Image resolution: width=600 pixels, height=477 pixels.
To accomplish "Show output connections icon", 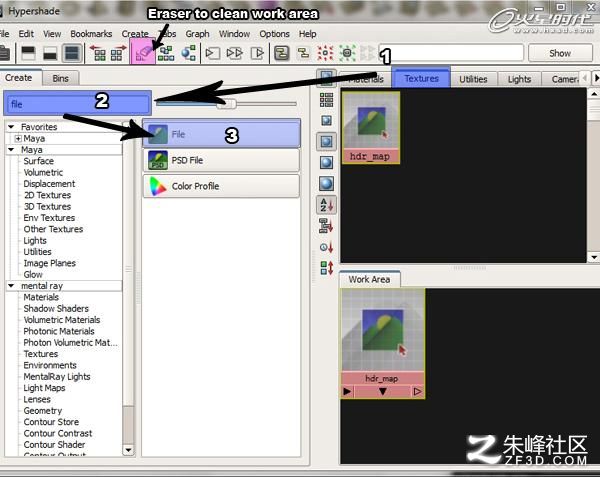I will point(257,53).
